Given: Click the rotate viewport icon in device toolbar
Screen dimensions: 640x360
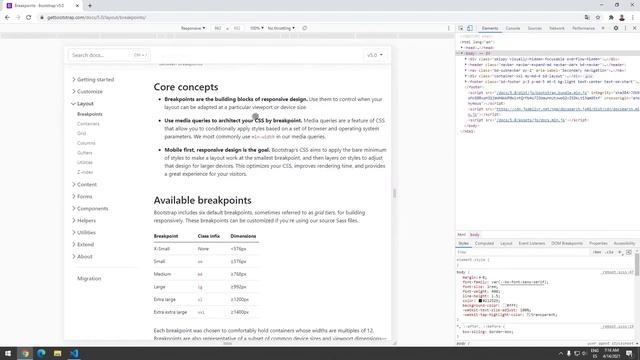Looking at the screenshot, I should (x=304, y=28).
